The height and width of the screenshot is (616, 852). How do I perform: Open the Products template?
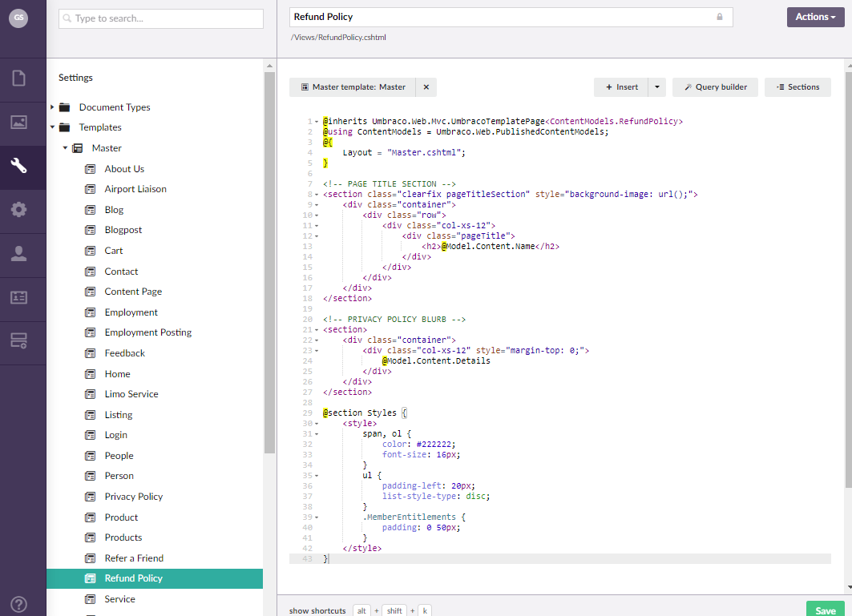point(123,537)
